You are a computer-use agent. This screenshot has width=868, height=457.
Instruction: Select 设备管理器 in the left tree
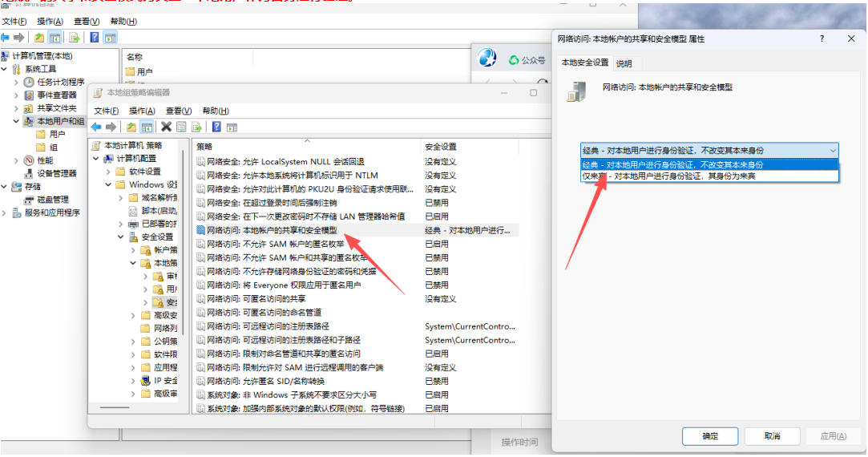pyautogui.click(x=56, y=173)
